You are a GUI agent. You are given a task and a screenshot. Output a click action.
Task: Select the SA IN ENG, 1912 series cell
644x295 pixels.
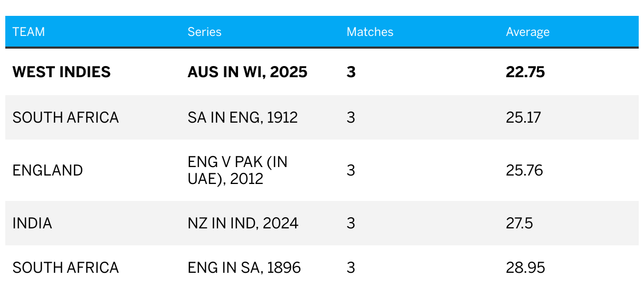tap(243, 117)
